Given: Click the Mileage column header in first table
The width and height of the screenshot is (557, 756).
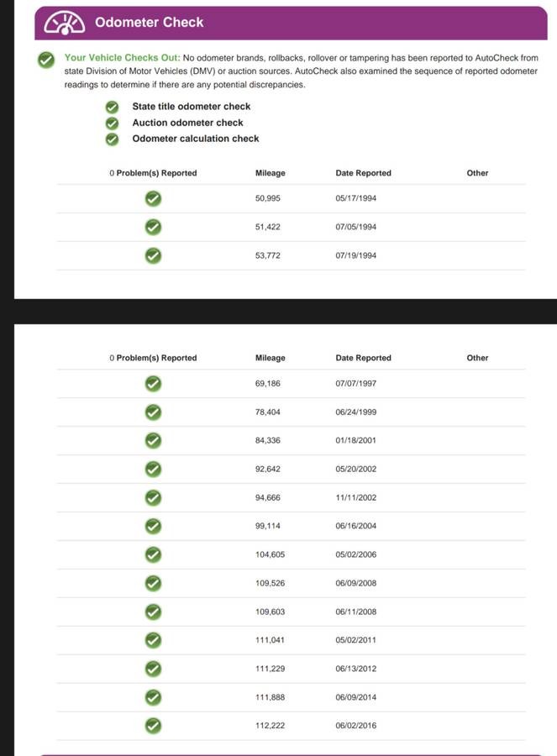Looking at the screenshot, I should pos(270,173).
